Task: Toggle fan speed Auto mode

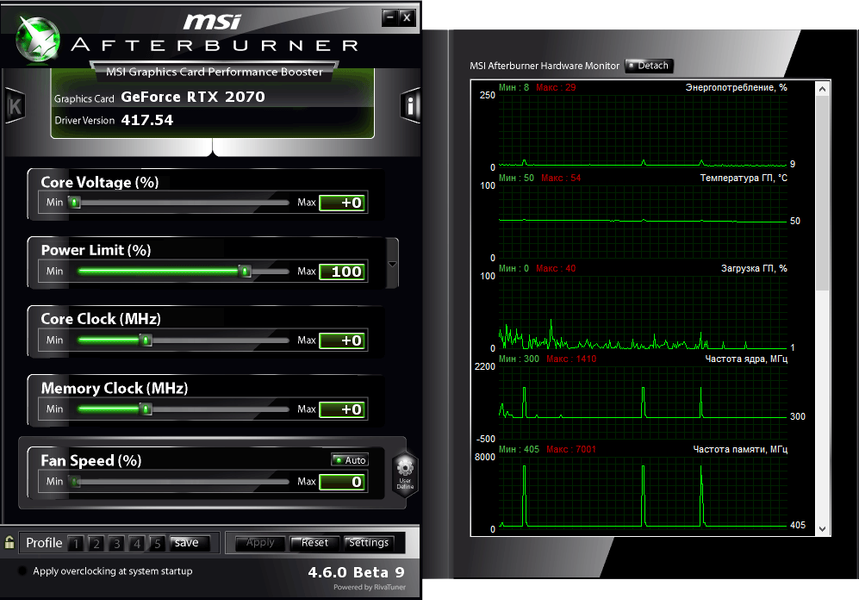Action: (350, 460)
